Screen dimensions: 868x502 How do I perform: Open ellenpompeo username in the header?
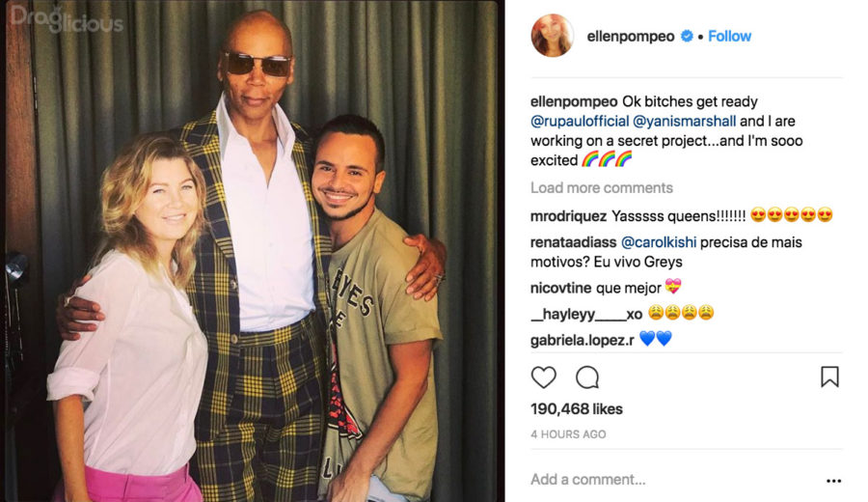631,37
